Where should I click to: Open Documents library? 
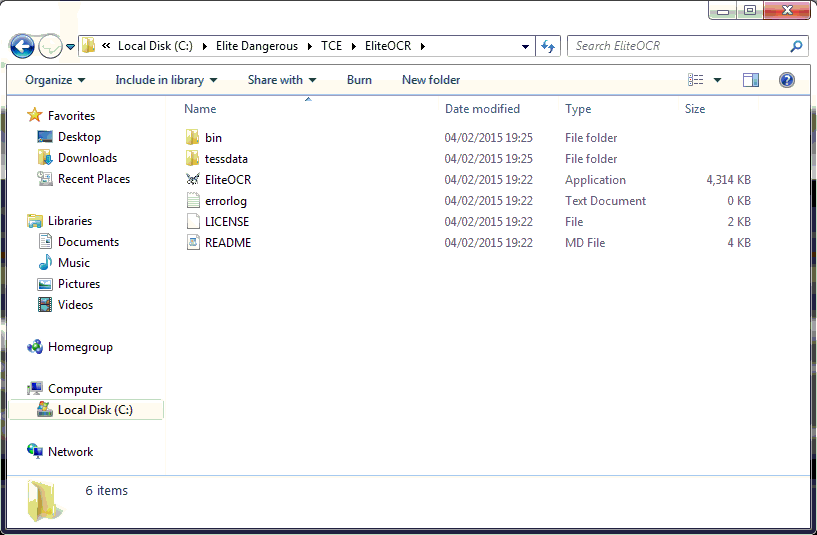(89, 242)
